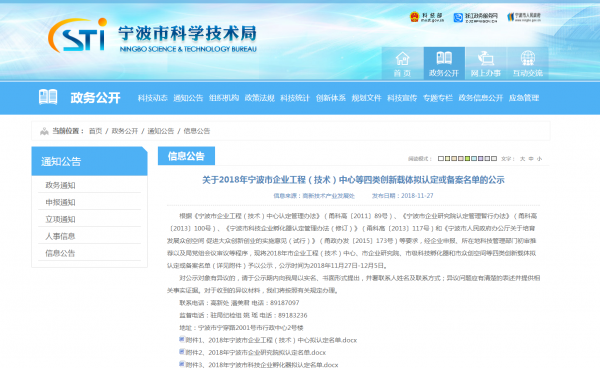600x368 pixels.
Task: Select the light blue reading mode swatch
Action: [474, 158]
